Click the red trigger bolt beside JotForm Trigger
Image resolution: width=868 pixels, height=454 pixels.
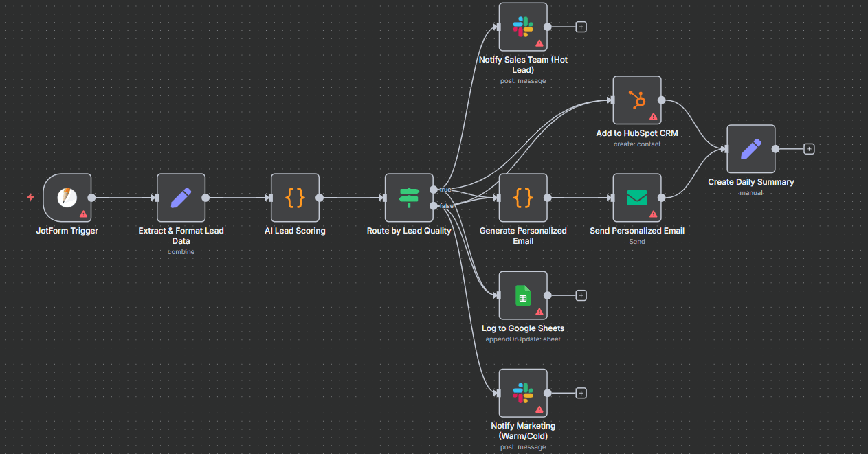pyautogui.click(x=30, y=197)
